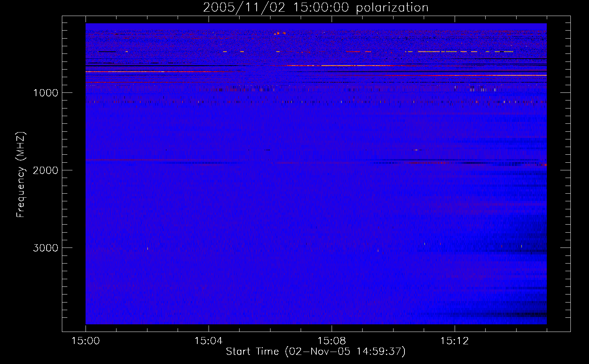Click the "Frequency (MHZ)" axis label
This screenshot has width=589, height=364.
21,175
